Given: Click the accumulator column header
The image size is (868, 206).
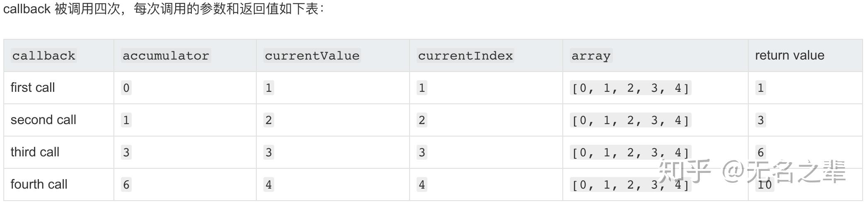Looking at the screenshot, I should (166, 56).
